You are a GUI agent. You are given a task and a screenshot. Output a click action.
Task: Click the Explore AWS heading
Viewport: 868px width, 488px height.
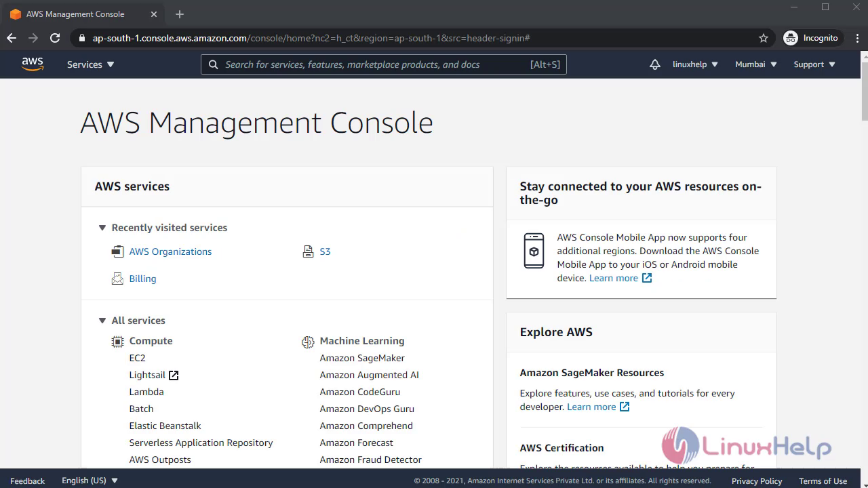556,332
